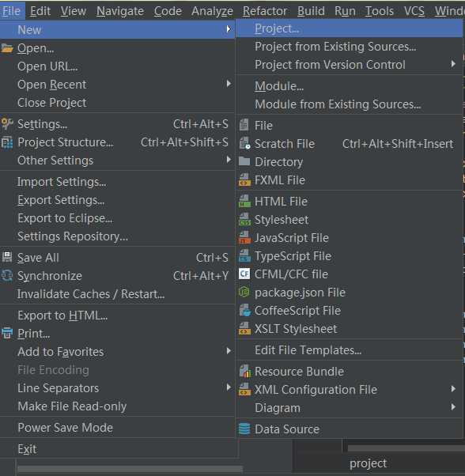Select Open URL... entry
This screenshot has height=476, width=465.
117,66
